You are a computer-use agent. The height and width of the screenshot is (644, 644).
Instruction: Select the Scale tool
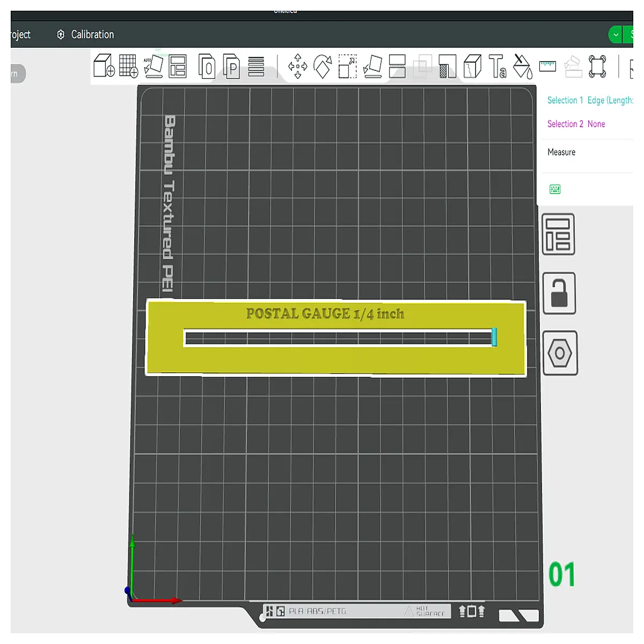coord(348,67)
